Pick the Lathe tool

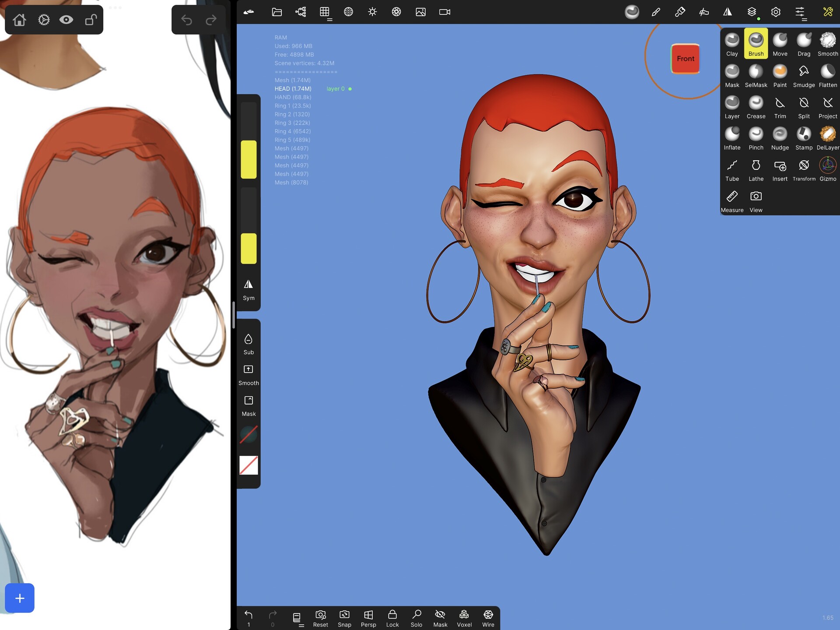click(756, 167)
